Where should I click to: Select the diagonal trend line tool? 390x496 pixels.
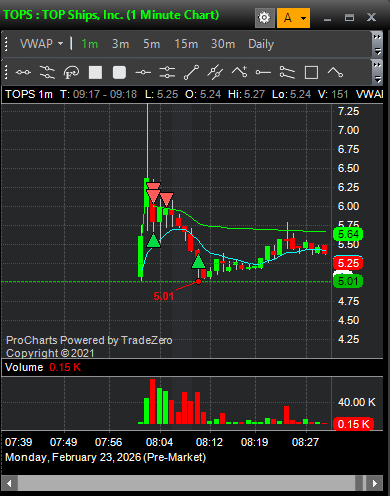(191, 72)
